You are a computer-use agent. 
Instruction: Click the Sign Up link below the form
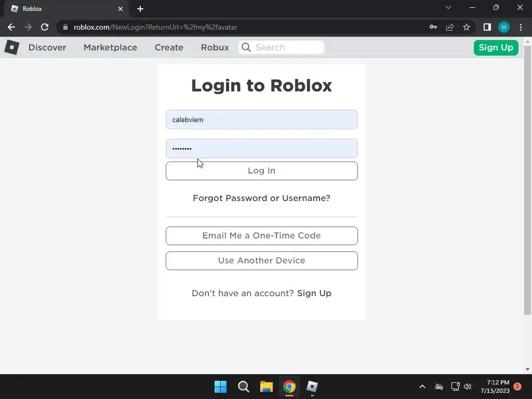[314, 293]
